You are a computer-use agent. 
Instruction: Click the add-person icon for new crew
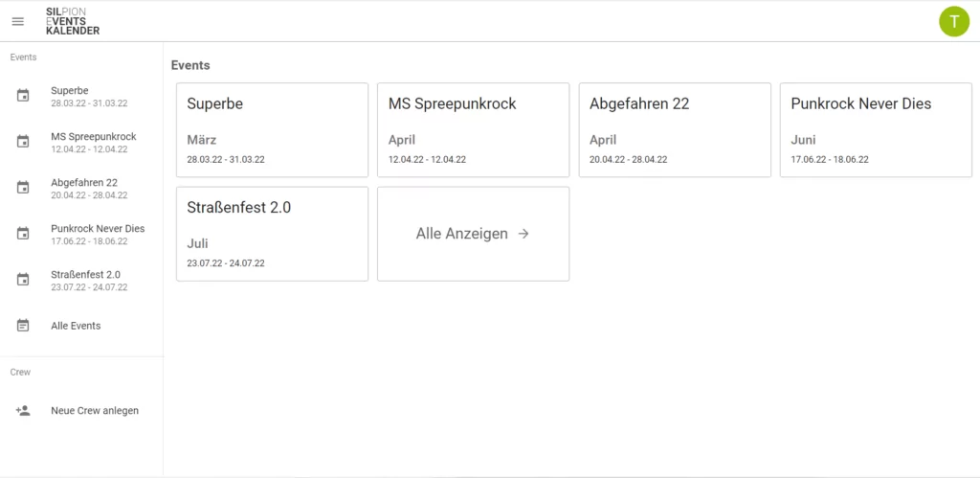click(23, 410)
